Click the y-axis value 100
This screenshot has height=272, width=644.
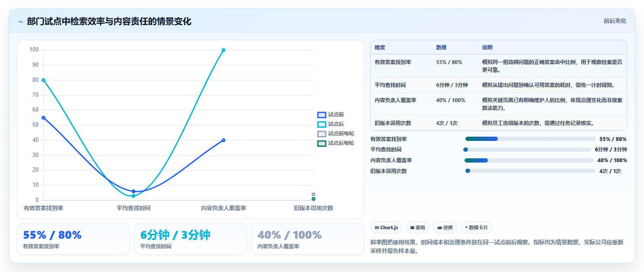34,50
